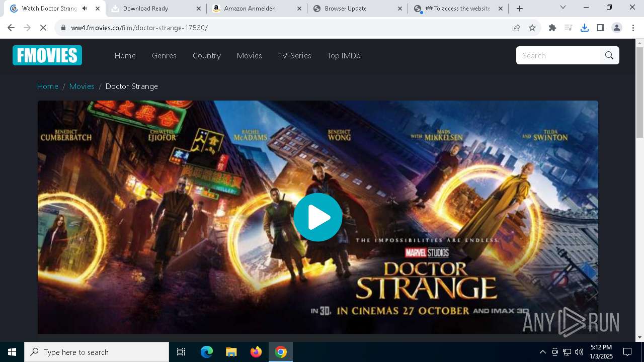Click the big play button on video
Viewport: 644px width, 362px height.
point(318,217)
